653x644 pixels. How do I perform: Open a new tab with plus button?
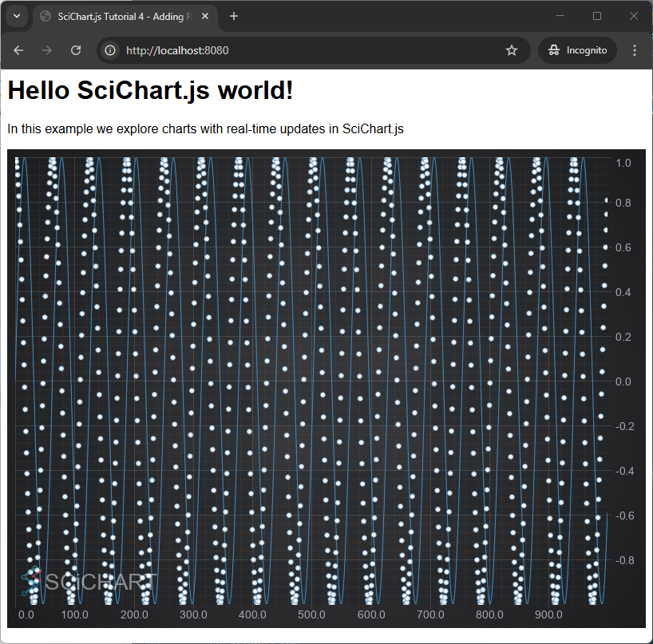pyautogui.click(x=234, y=16)
